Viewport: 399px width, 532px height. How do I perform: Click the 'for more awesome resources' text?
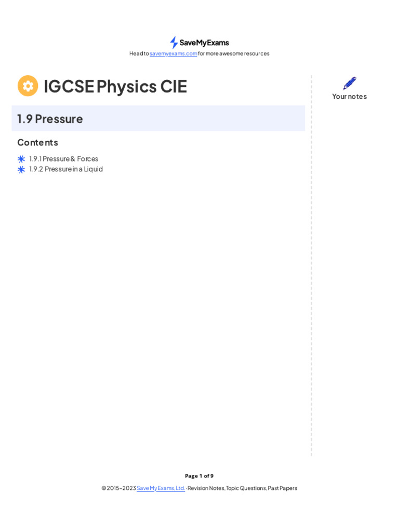pyautogui.click(x=234, y=54)
